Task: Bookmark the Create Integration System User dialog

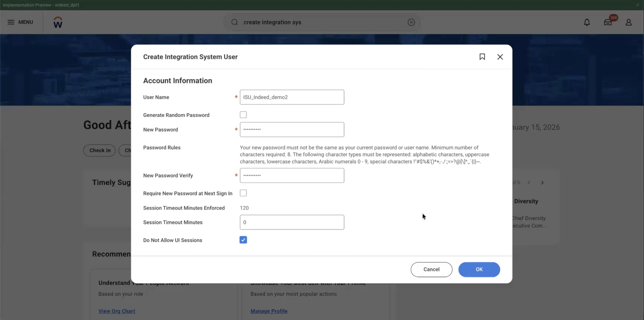Action: click(482, 57)
